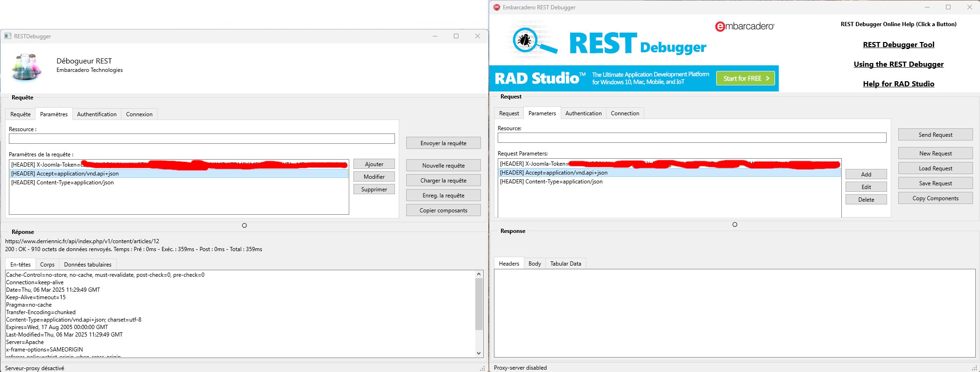This screenshot has width=980, height=372.
Task: Switch to the En-têtes response tab
Action: click(x=21, y=264)
